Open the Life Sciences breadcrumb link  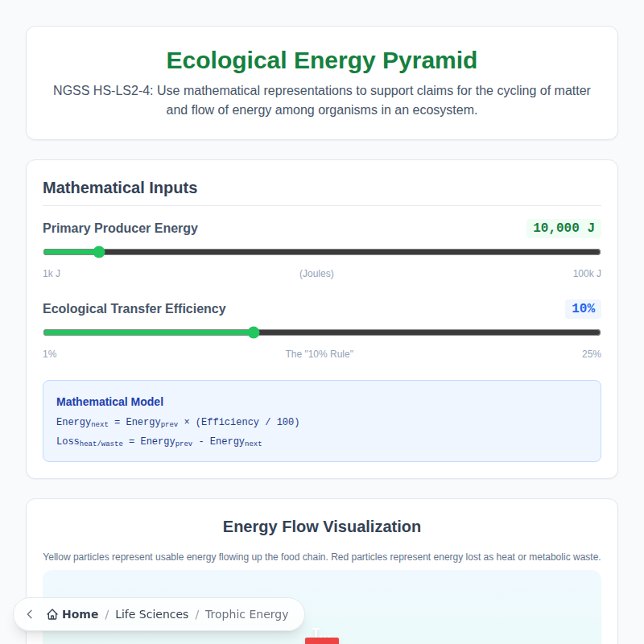151,614
